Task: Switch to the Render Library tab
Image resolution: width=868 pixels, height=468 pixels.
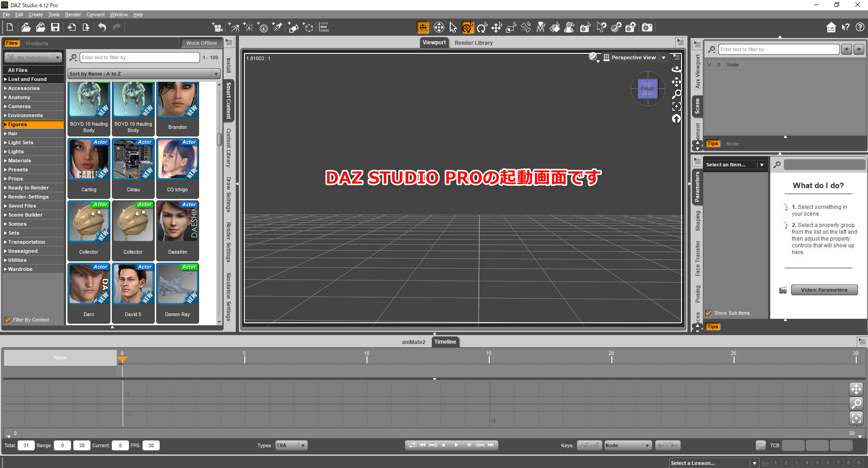Action: point(473,43)
